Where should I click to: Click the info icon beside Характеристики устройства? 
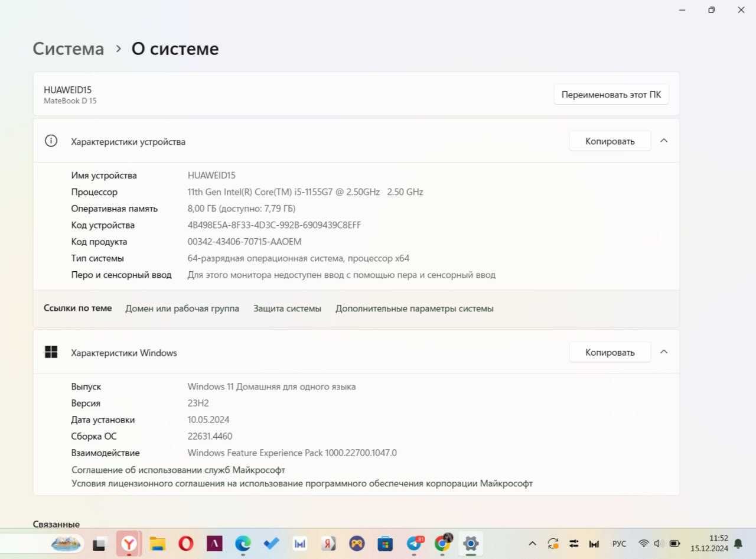click(51, 141)
